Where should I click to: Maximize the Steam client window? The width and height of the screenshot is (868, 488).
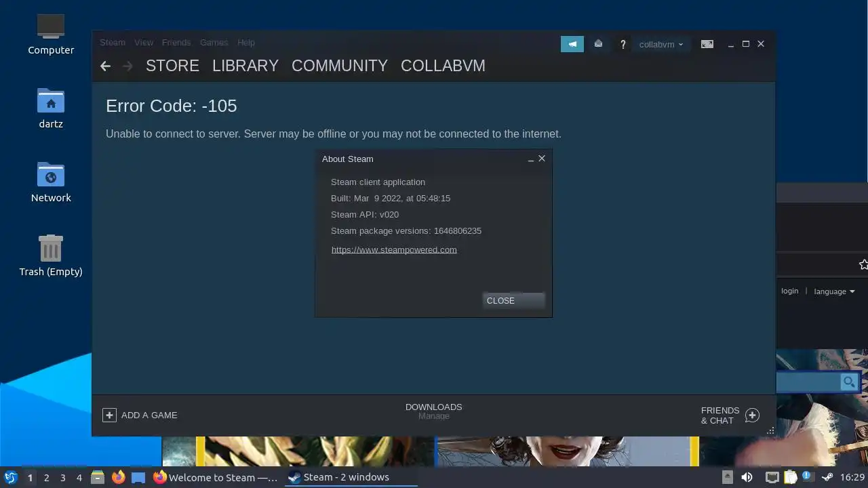[x=746, y=44]
